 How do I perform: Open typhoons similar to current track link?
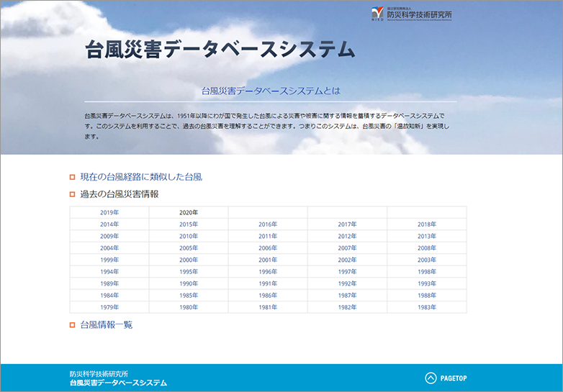pyautogui.click(x=140, y=176)
